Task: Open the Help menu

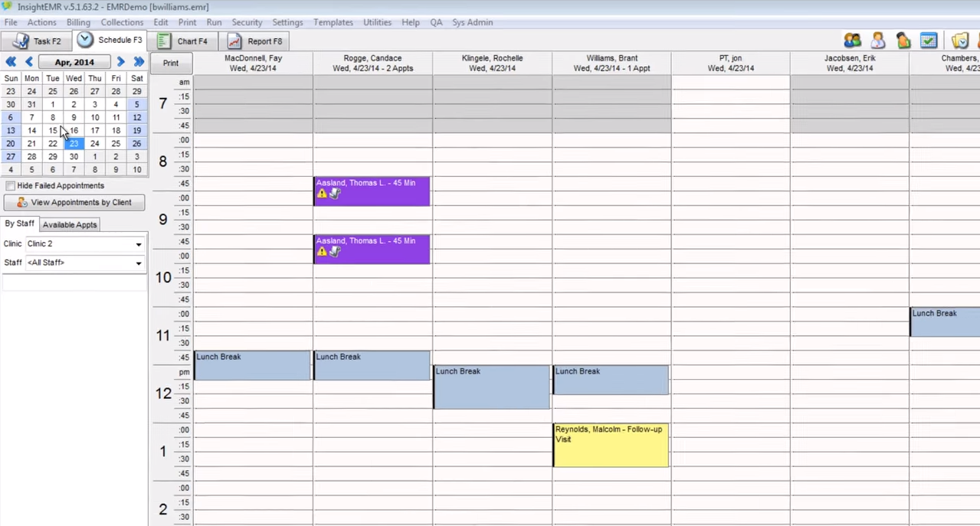Action: [411, 22]
